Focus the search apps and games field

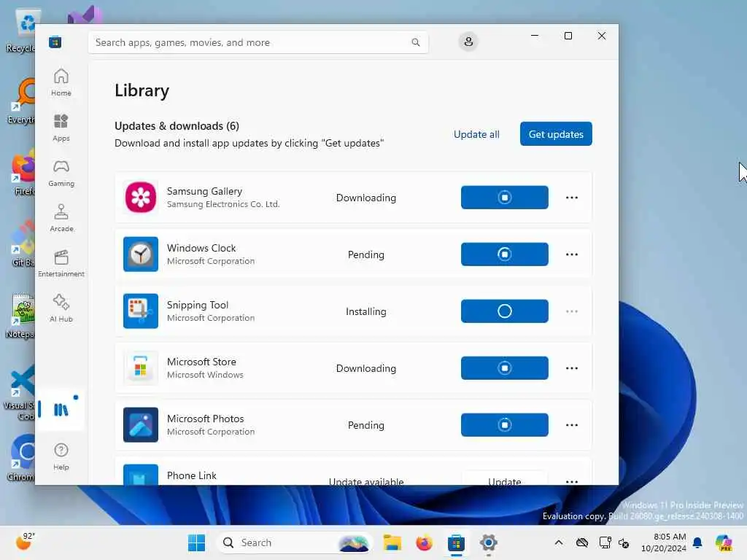coord(258,42)
